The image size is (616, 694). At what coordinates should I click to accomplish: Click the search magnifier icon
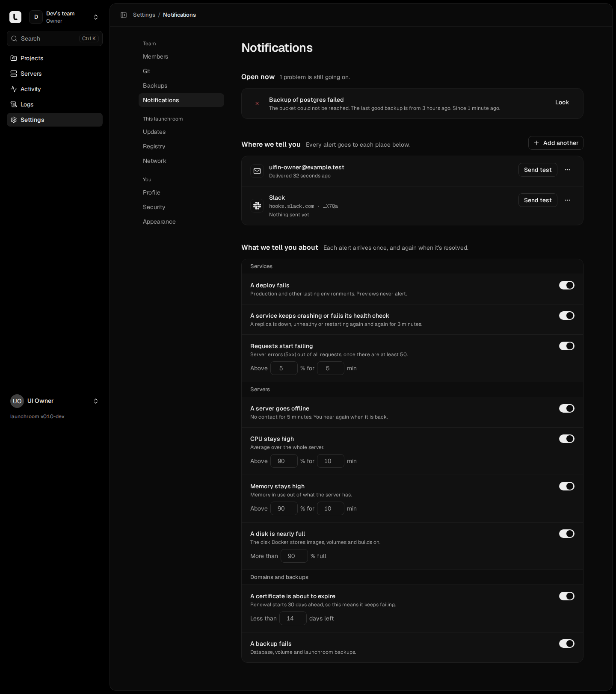pyautogui.click(x=14, y=38)
